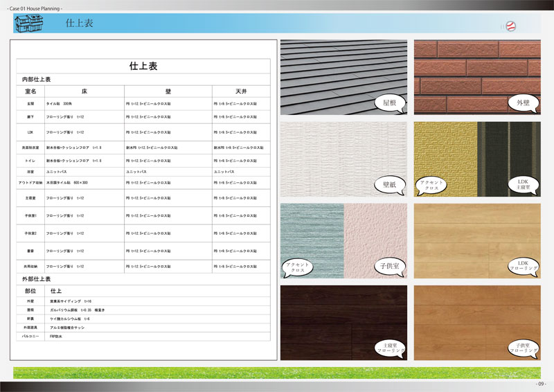Click the 天井 column header
Viewport: 554px width, 392px height.
tap(240, 91)
